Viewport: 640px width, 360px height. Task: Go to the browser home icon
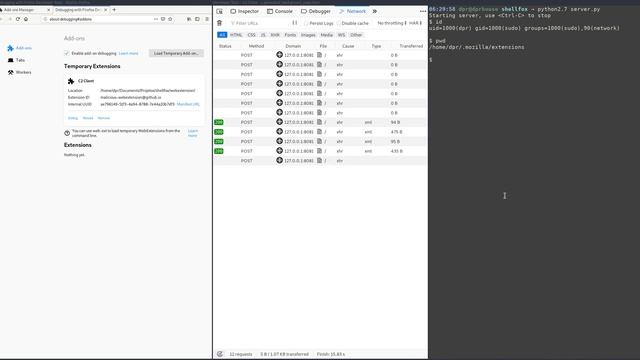[26, 19]
